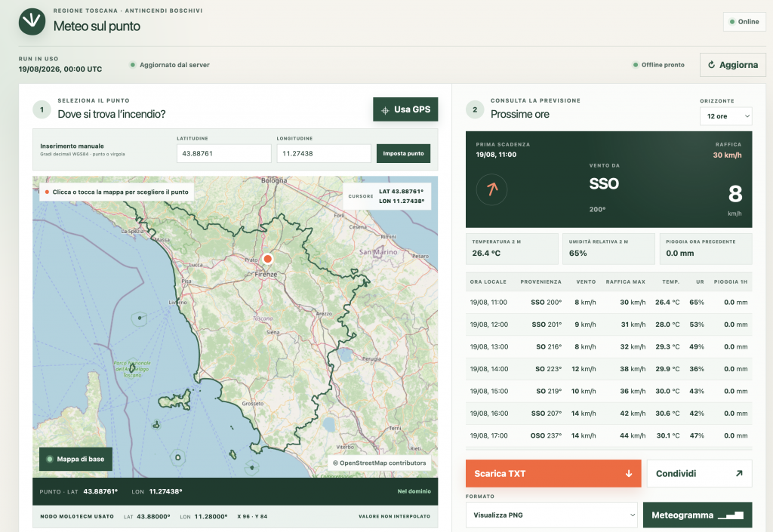Click the Grosseto label on the map

252,404
